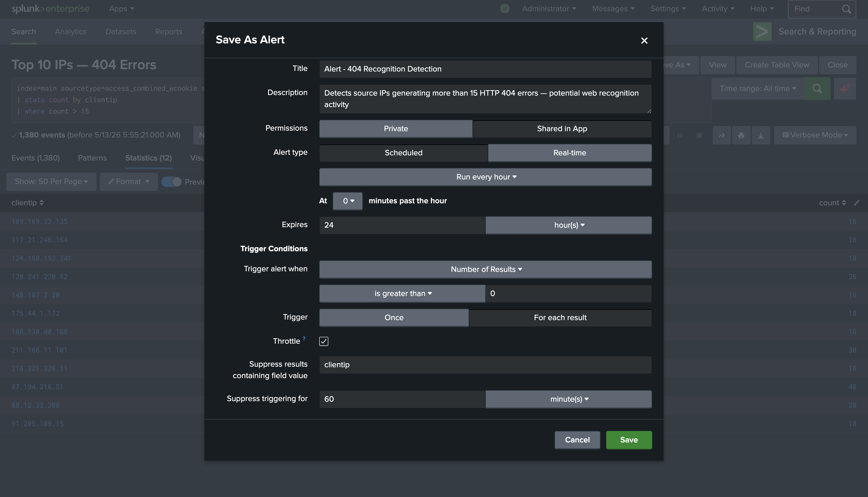Sort by clientip column
The width and height of the screenshot is (868, 497).
click(27, 203)
